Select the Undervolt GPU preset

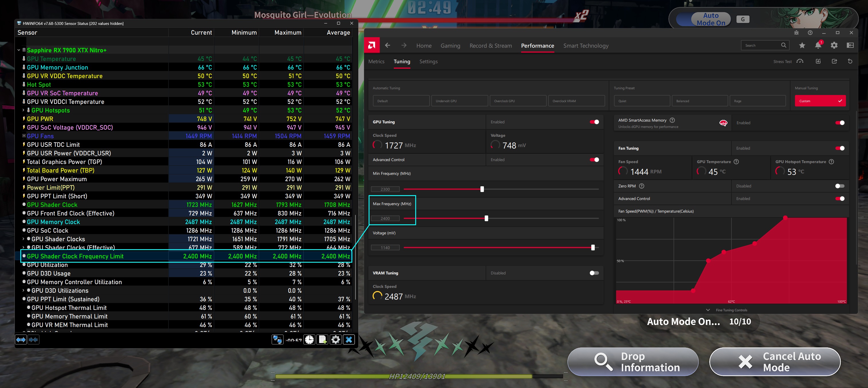pyautogui.click(x=459, y=101)
